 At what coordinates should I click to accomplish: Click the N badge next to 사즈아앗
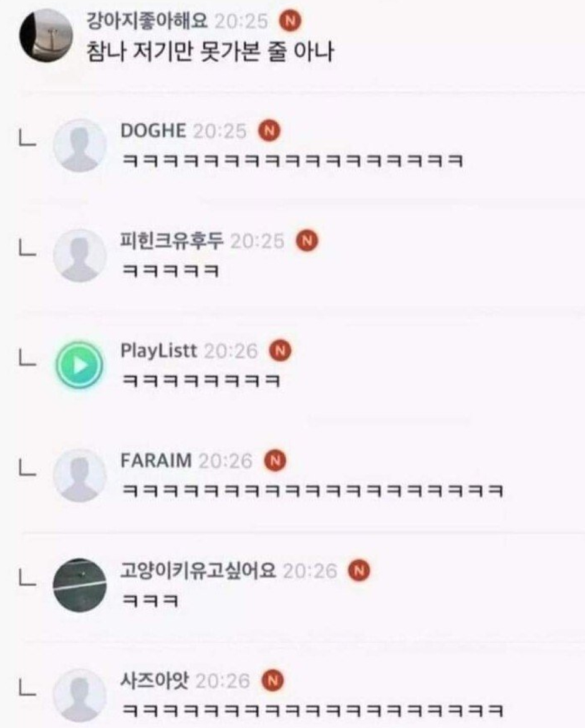pos(273,681)
